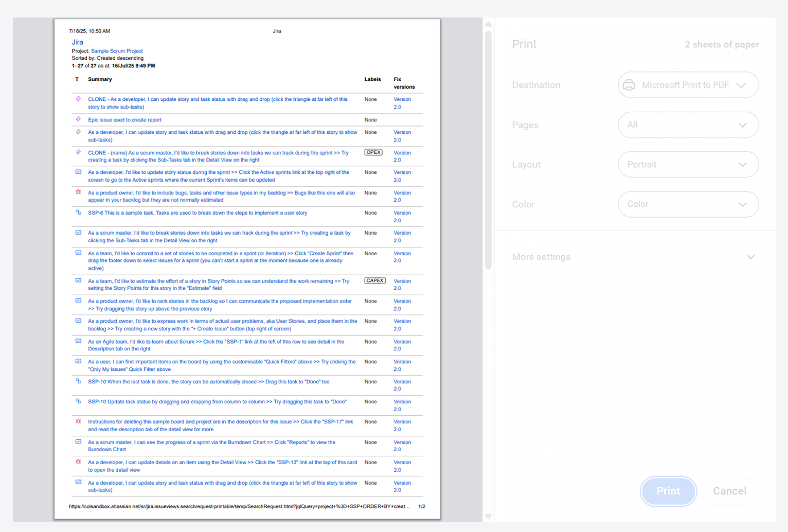Open the "SSP-6 This is a sample task" link
The width and height of the screenshot is (788, 532).
(x=198, y=213)
